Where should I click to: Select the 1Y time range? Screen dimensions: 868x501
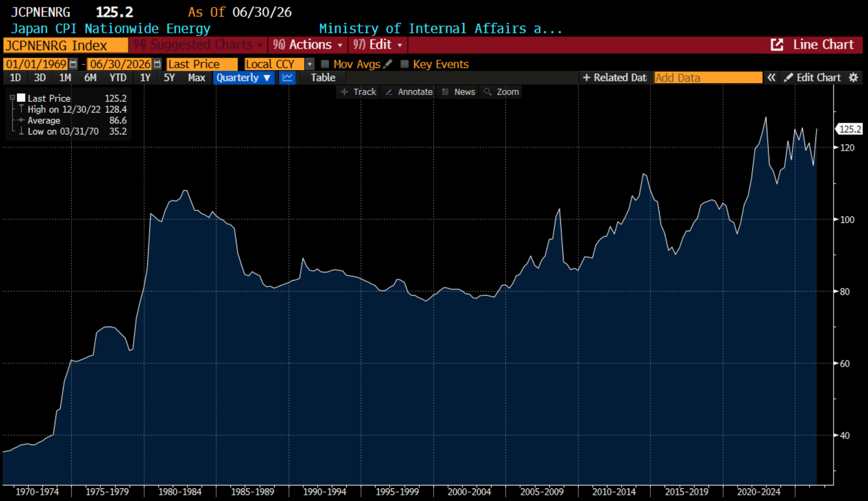click(145, 78)
